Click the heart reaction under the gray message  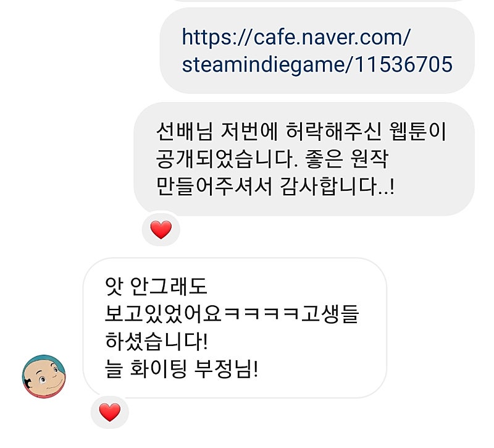click(x=161, y=229)
